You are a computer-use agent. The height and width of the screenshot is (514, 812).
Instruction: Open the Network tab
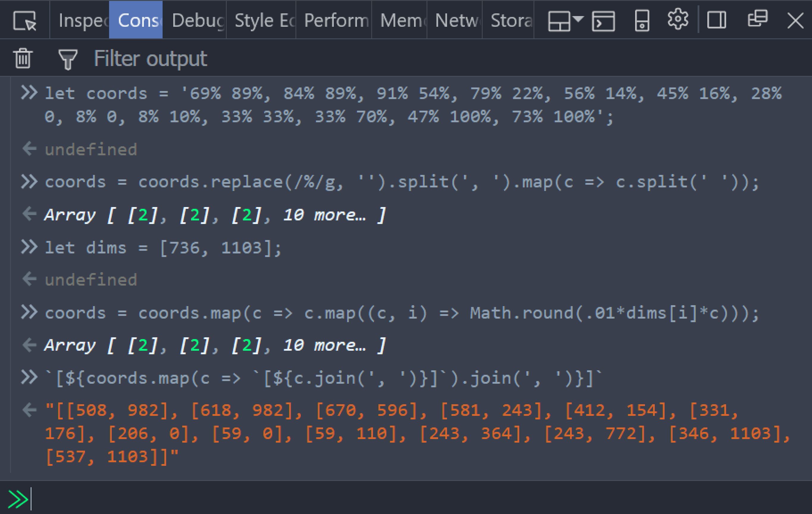454,20
